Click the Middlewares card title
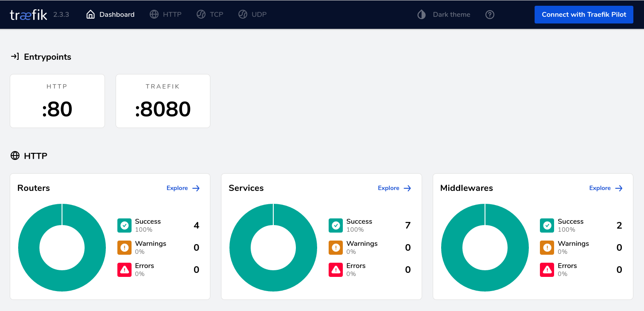 (x=466, y=188)
